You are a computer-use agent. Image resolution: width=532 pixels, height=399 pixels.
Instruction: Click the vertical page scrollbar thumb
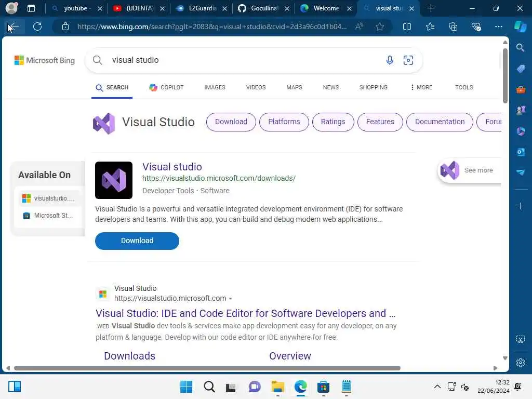pyautogui.click(x=505, y=75)
